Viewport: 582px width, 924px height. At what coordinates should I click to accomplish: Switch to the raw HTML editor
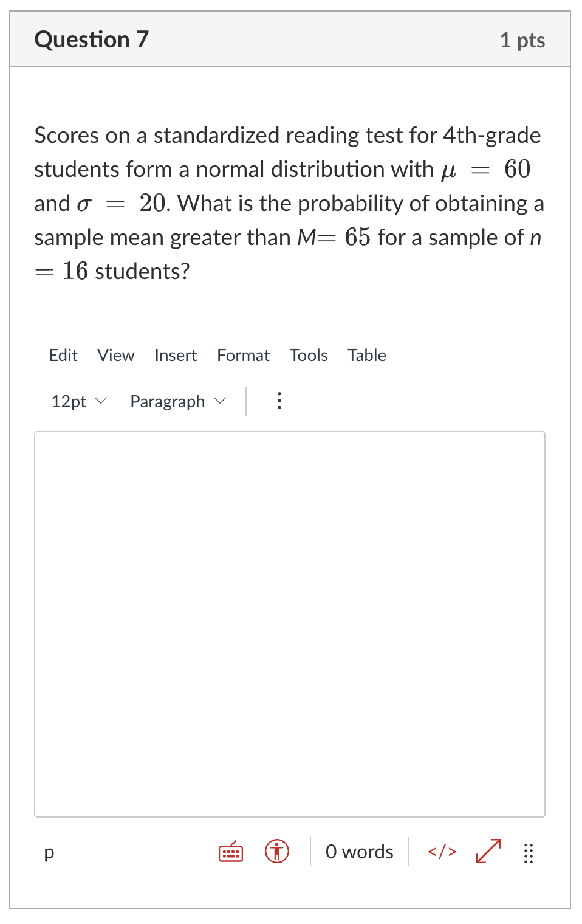pyautogui.click(x=442, y=852)
